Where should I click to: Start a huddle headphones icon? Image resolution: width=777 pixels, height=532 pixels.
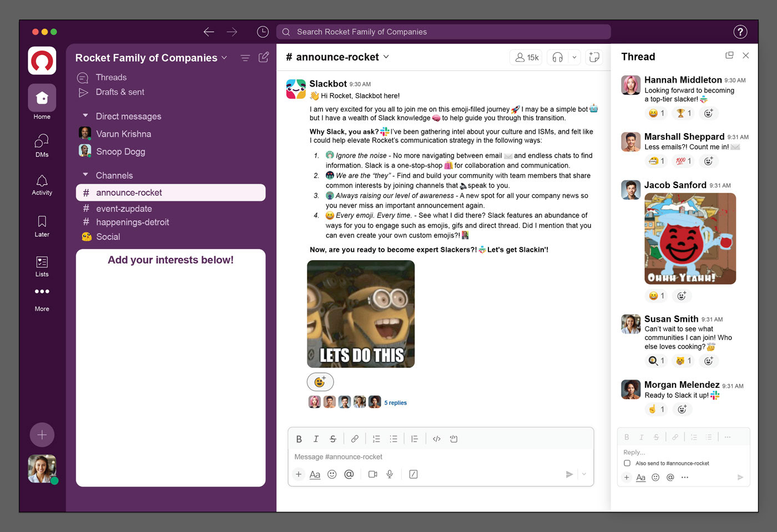point(558,57)
